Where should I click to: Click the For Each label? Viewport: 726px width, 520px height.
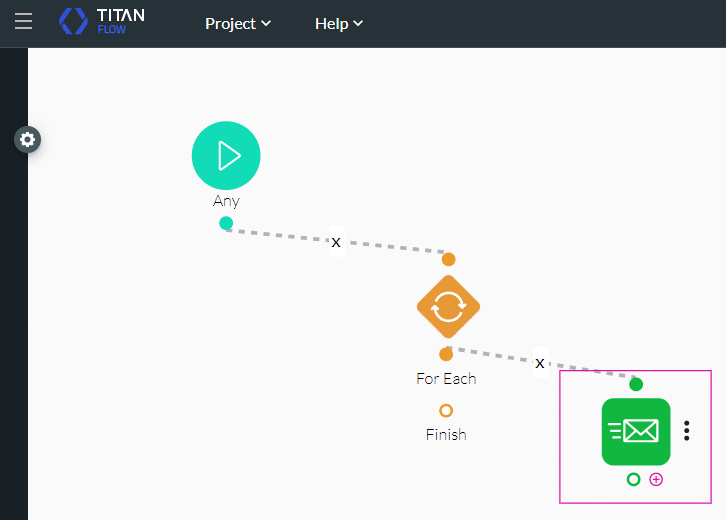pyautogui.click(x=446, y=379)
